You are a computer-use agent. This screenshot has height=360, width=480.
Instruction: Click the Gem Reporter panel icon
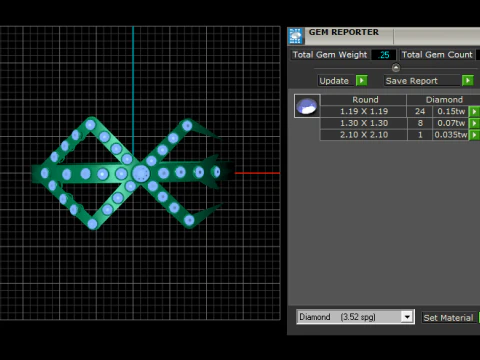click(296, 36)
